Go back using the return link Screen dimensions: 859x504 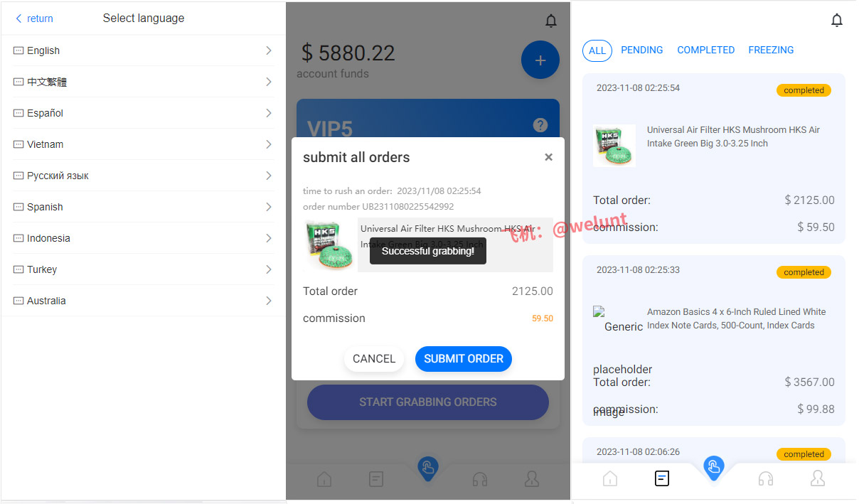tap(34, 18)
